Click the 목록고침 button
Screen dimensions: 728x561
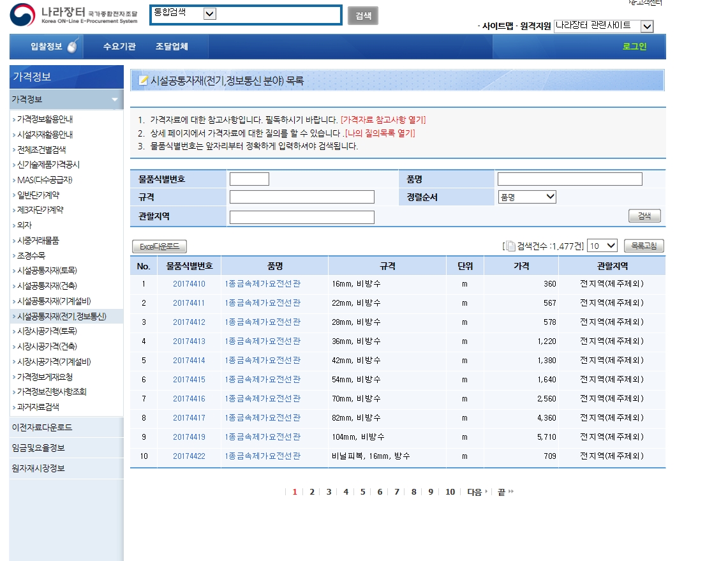click(644, 246)
